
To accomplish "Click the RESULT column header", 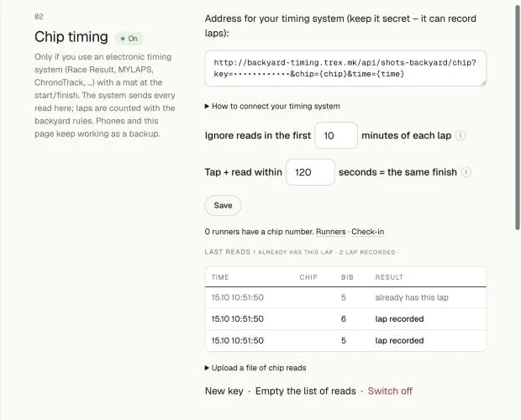I will pyautogui.click(x=389, y=277).
